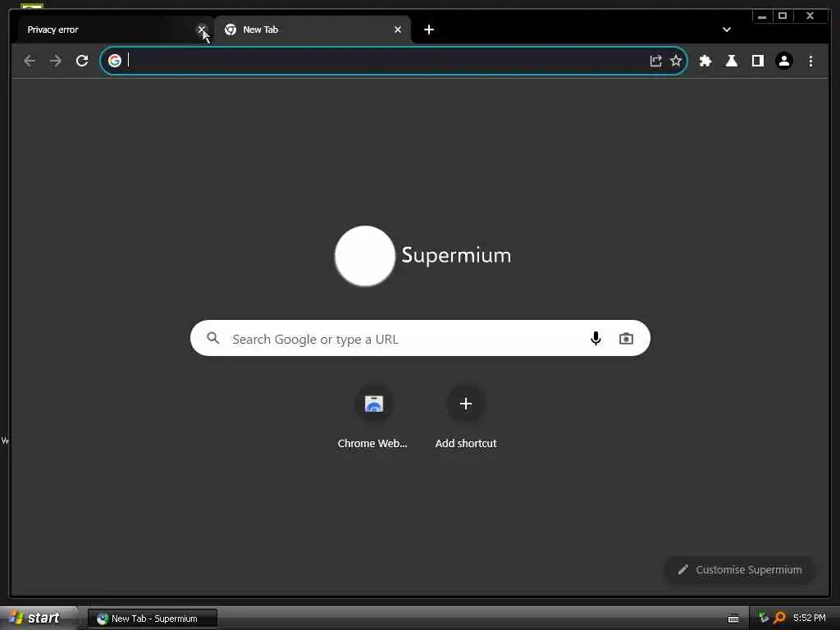Reload the current page
This screenshot has width=840, height=630.
(x=82, y=61)
